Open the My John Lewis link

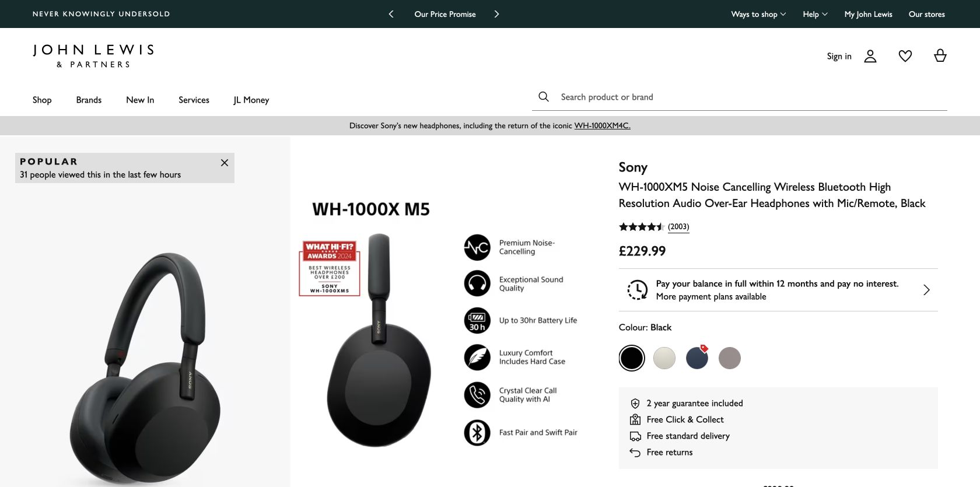[x=868, y=14]
